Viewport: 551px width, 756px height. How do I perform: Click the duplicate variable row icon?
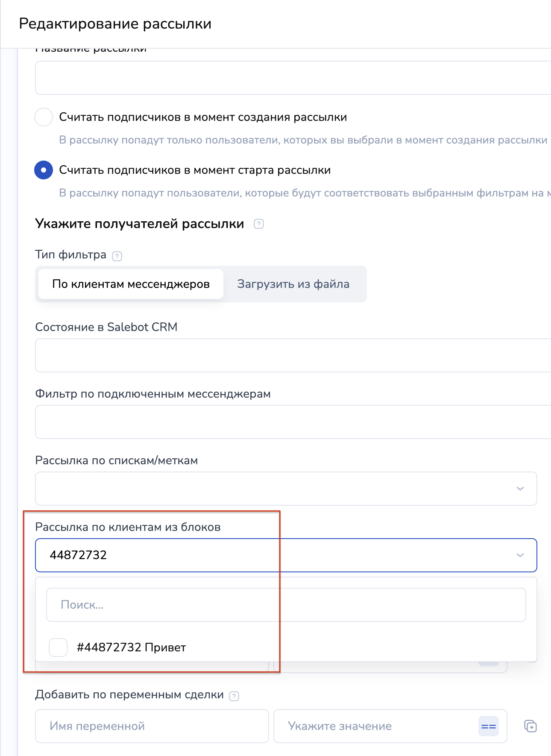click(530, 726)
